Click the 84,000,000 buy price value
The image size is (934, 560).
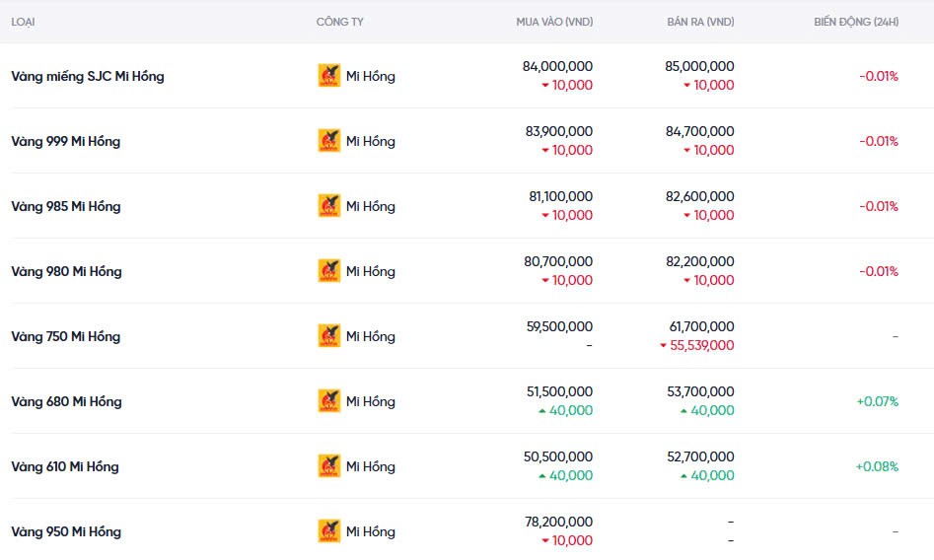[x=557, y=66]
